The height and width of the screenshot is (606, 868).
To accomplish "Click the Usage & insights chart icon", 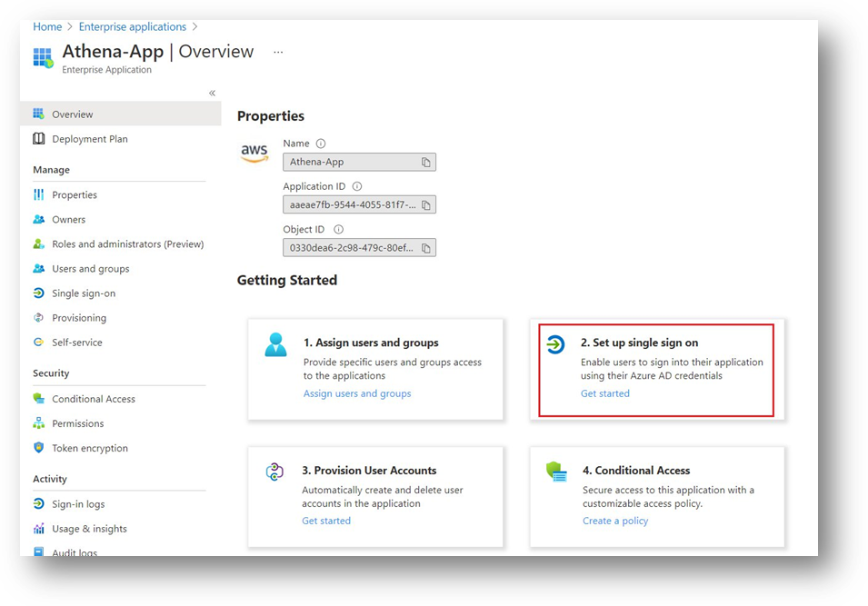I will [38, 529].
